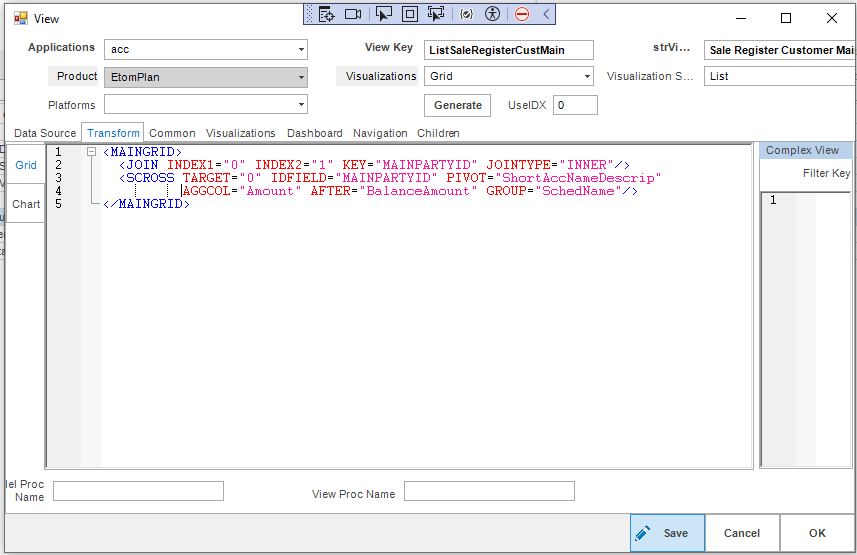Select the Chart side tab
The width and height of the screenshot is (857, 555).
coord(26,204)
